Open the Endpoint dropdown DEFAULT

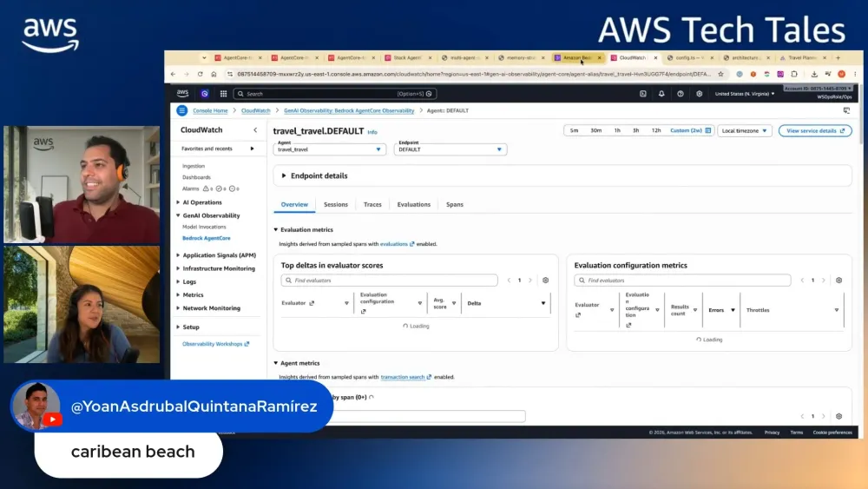tap(450, 149)
